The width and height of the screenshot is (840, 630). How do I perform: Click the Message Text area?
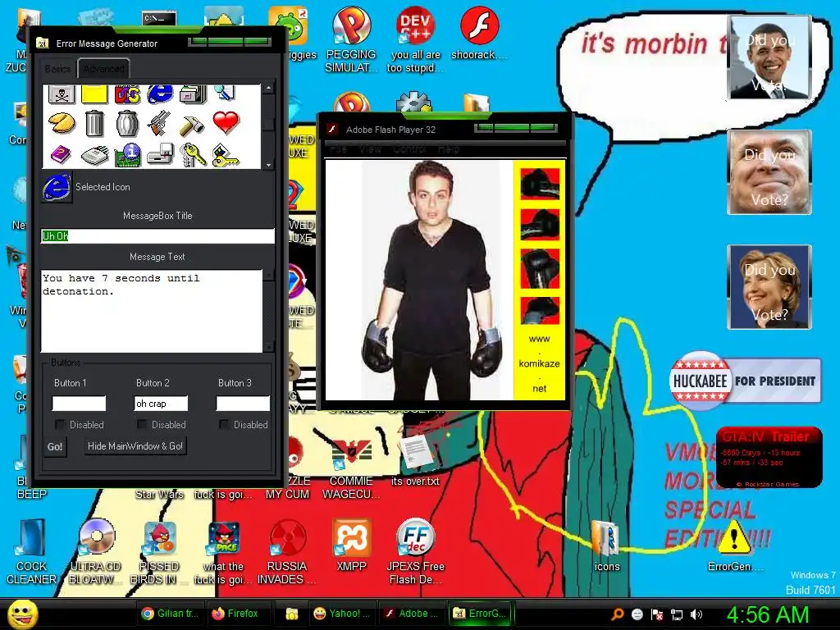(x=152, y=311)
